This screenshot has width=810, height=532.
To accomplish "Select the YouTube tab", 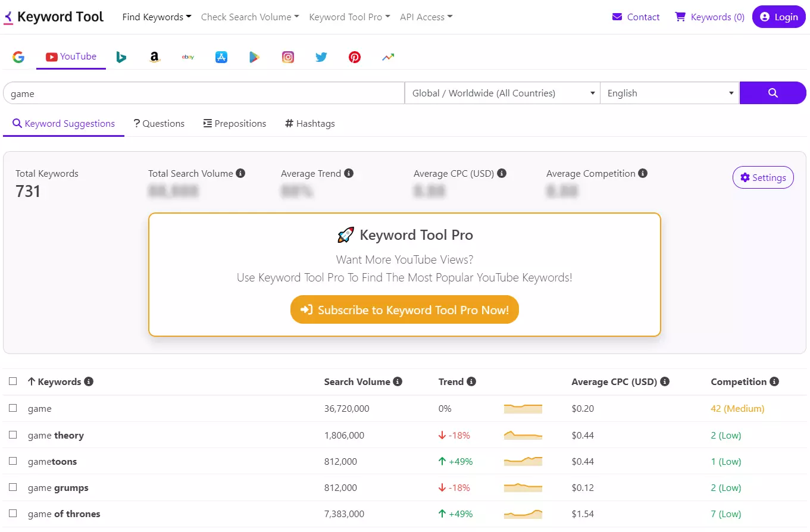I will [71, 57].
